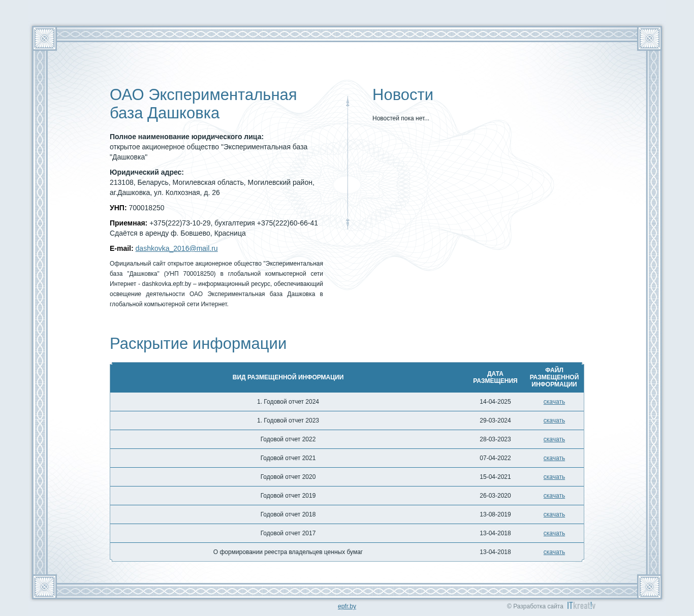Screen dimensions: 694x616
Task: Click the date 14-04-2025
Action: click(495, 402)
